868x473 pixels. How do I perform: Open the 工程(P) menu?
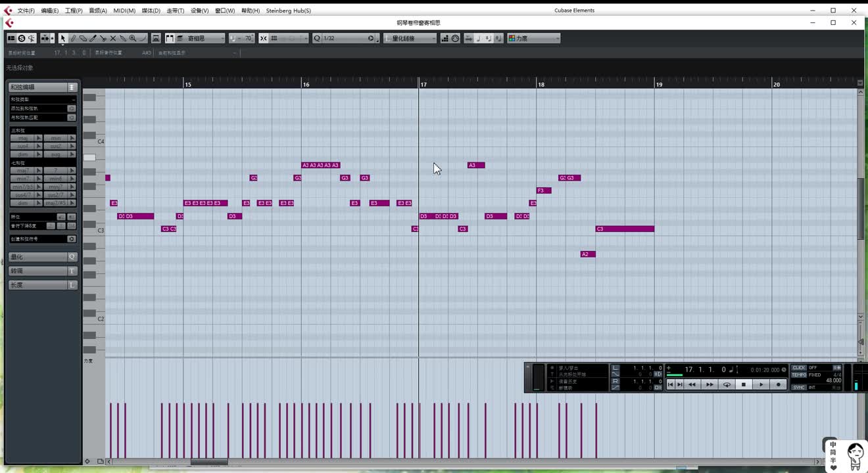coord(74,11)
